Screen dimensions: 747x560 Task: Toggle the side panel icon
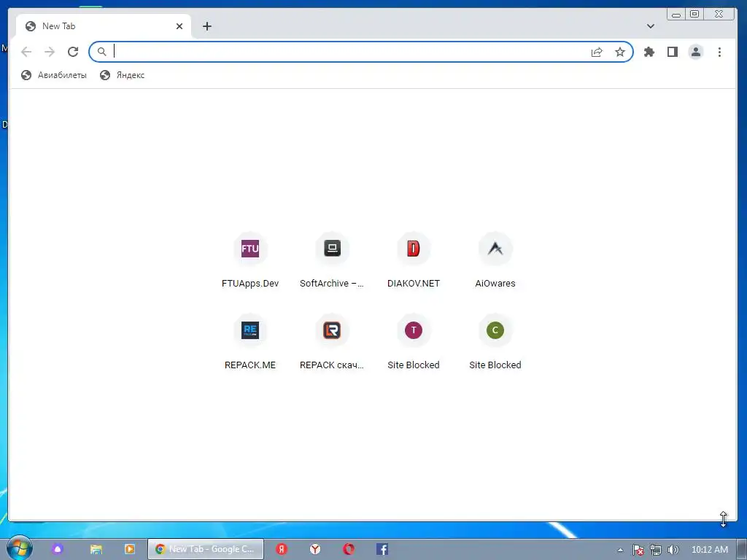(x=672, y=52)
